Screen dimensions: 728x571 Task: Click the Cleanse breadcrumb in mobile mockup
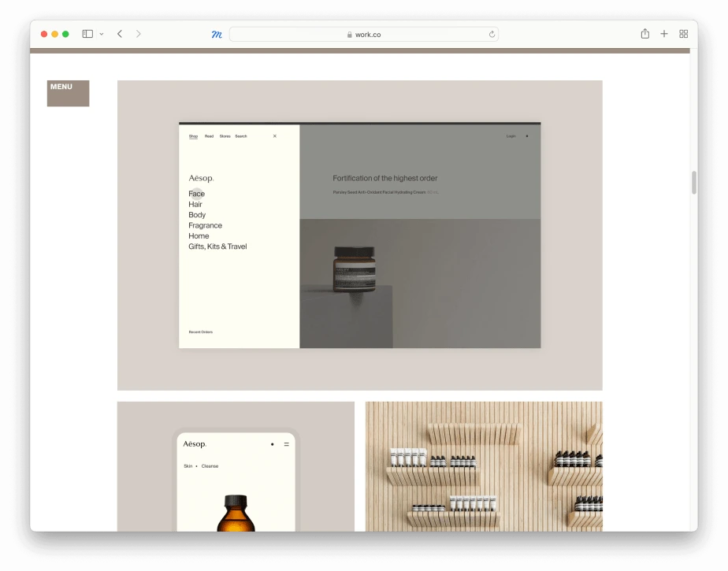pos(210,466)
